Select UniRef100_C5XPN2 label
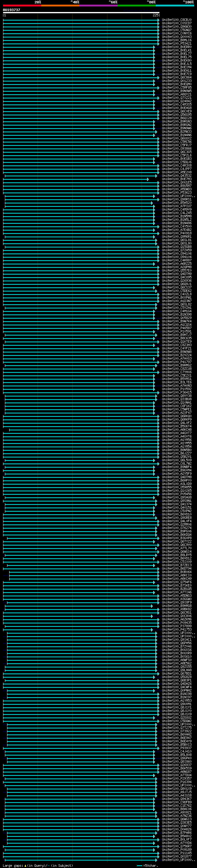The height and width of the screenshot is (868, 197). point(177,511)
